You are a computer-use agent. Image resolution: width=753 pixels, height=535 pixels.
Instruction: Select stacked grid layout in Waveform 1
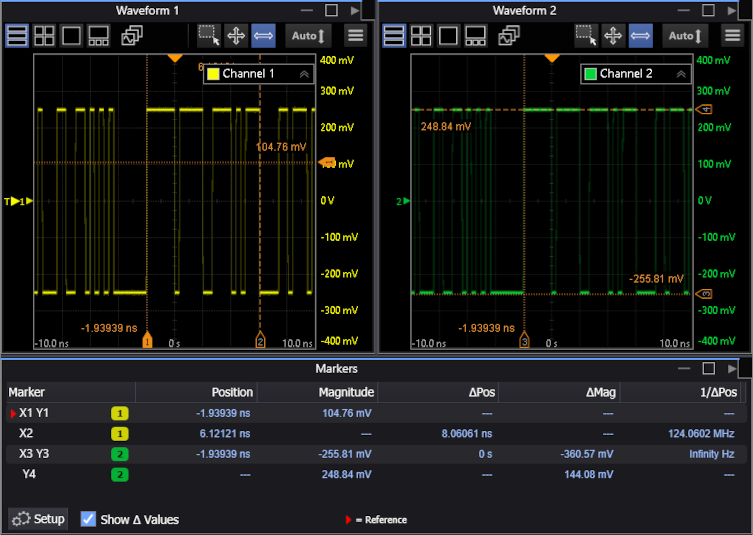pyautogui.click(x=17, y=36)
